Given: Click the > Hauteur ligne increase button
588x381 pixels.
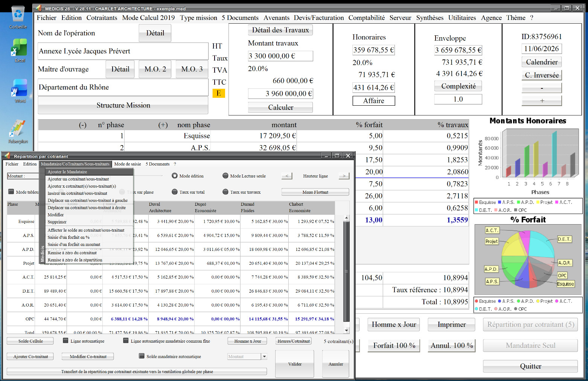Looking at the screenshot, I should [x=344, y=176].
